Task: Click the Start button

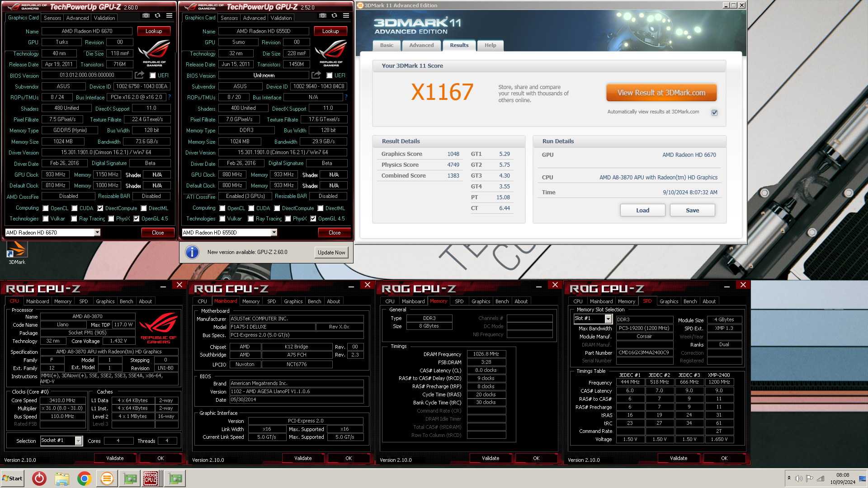Action: [x=12, y=479]
